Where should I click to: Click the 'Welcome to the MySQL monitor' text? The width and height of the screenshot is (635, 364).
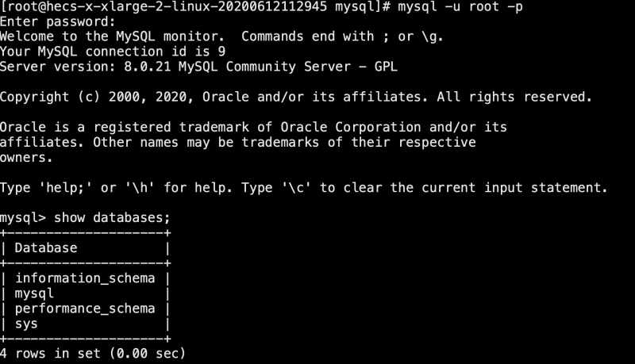coord(112,36)
